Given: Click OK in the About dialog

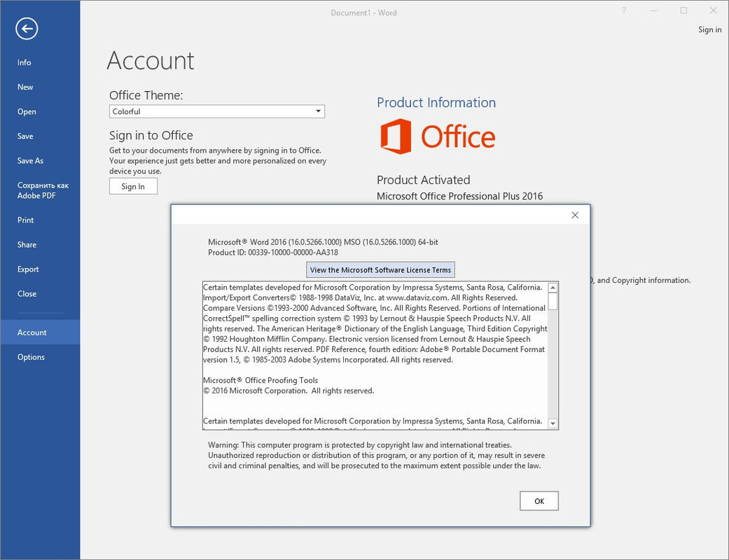Looking at the screenshot, I should [x=539, y=501].
